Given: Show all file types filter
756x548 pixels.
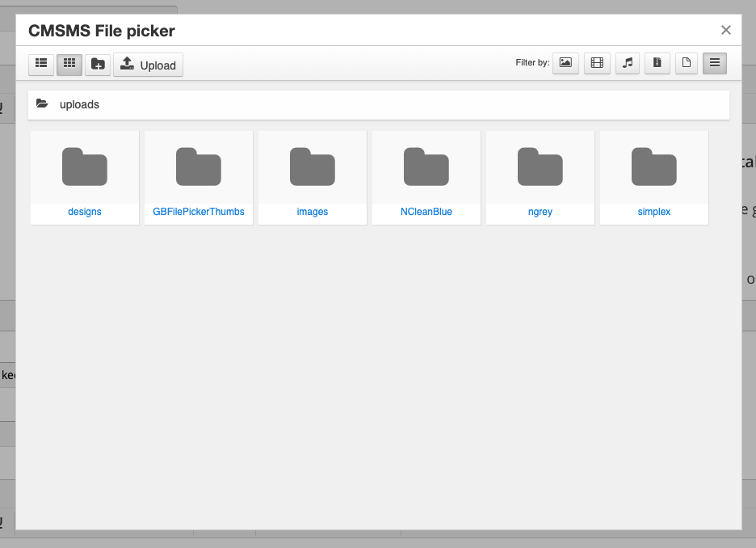Looking at the screenshot, I should click(715, 63).
